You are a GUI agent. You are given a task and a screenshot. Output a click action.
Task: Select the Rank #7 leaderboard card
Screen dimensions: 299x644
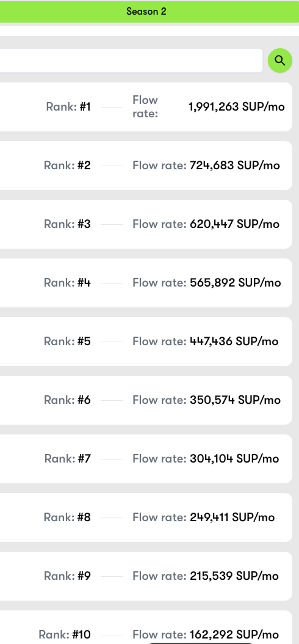click(146, 459)
